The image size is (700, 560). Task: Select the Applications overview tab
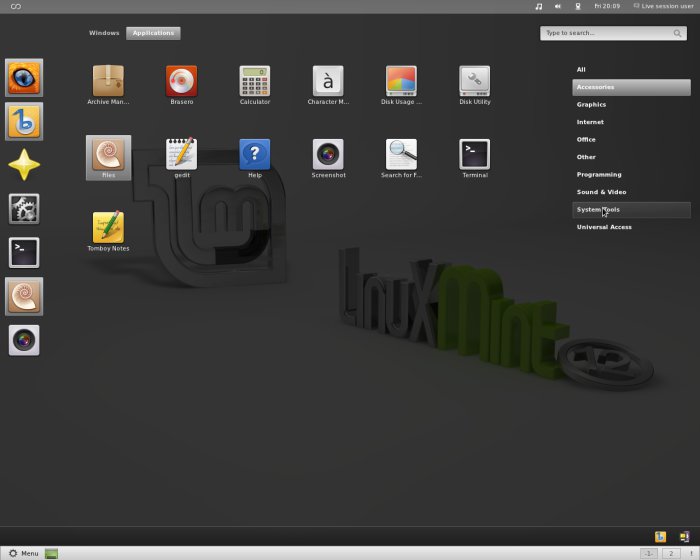(153, 33)
